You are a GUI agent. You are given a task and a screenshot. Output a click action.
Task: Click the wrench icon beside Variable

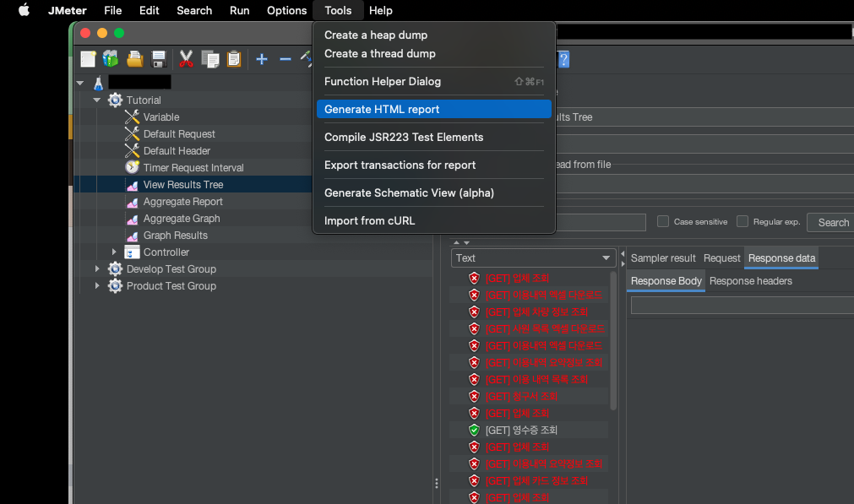point(132,117)
